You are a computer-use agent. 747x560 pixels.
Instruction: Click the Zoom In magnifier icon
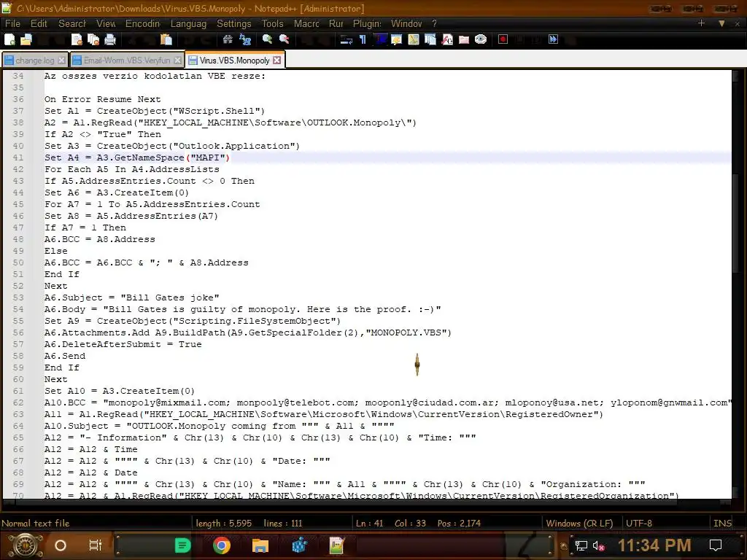[267, 39]
